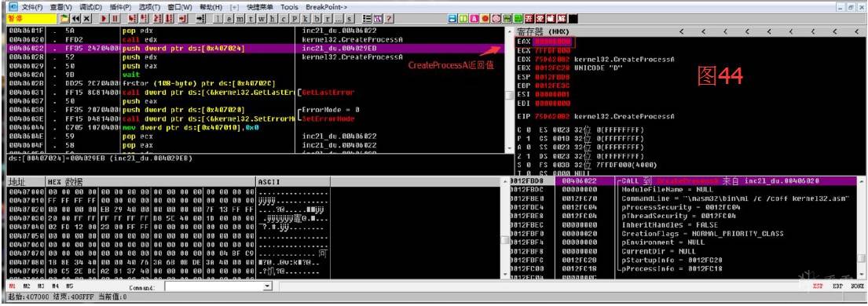Open Handles window with 'h' button

tap(273, 18)
